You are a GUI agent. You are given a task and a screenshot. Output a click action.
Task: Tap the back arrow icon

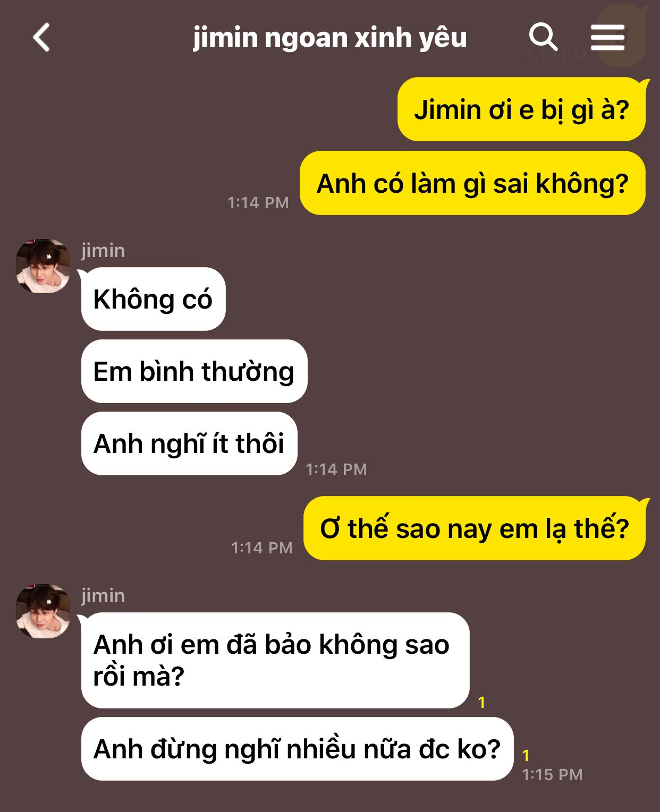click(41, 37)
